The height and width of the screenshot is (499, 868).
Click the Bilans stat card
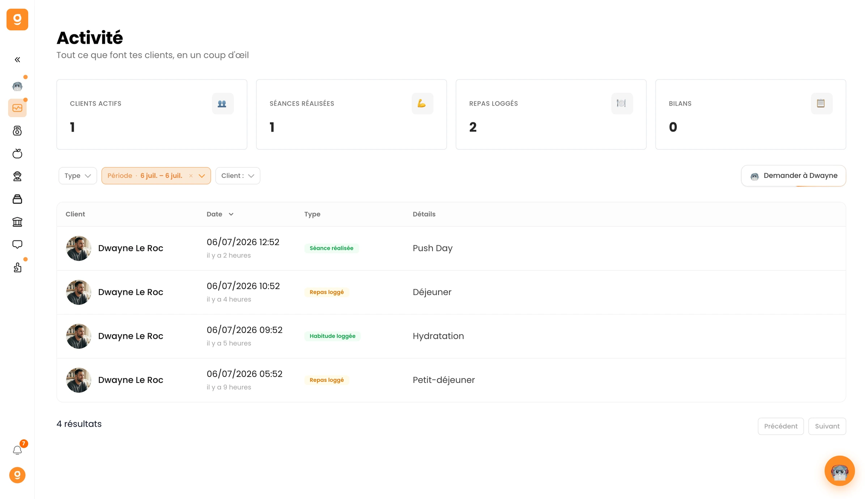(x=751, y=114)
